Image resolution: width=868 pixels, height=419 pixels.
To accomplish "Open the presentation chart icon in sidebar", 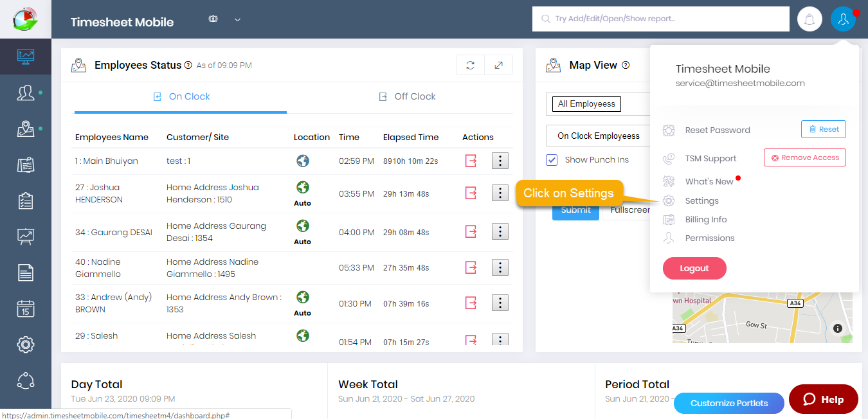I will tap(26, 236).
